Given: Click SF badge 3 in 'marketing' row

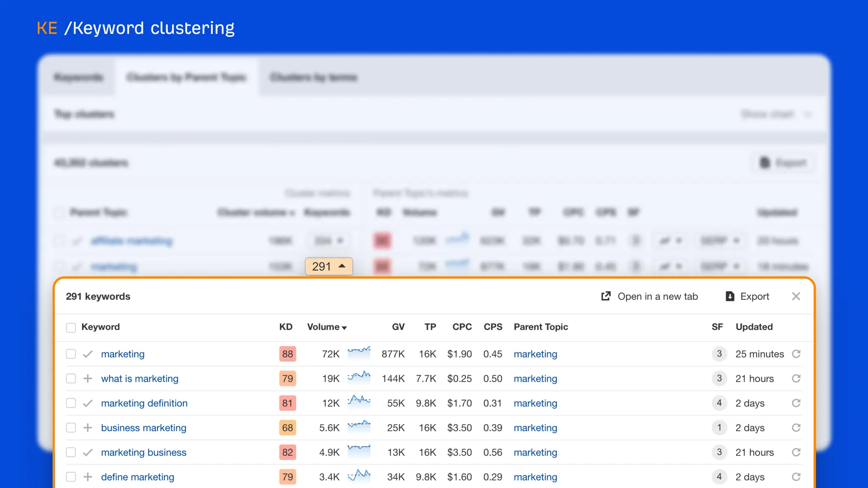Looking at the screenshot, I should tap(719, 354).
